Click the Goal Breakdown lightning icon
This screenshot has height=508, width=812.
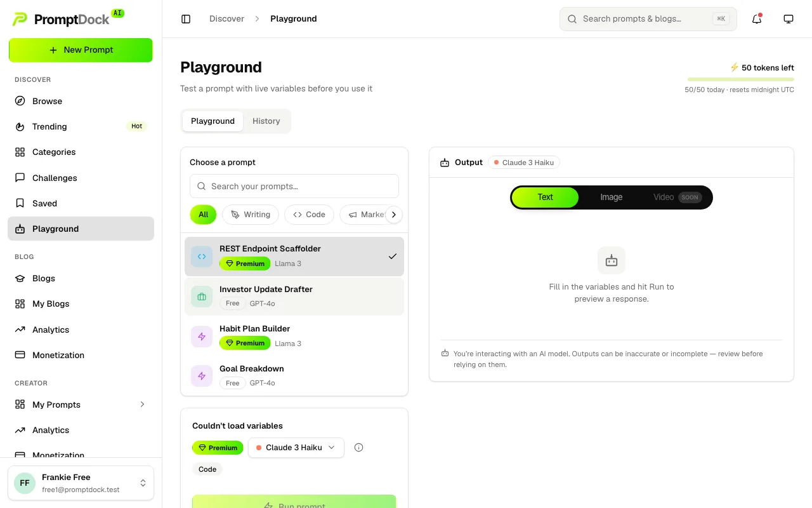tap(202, 376)
